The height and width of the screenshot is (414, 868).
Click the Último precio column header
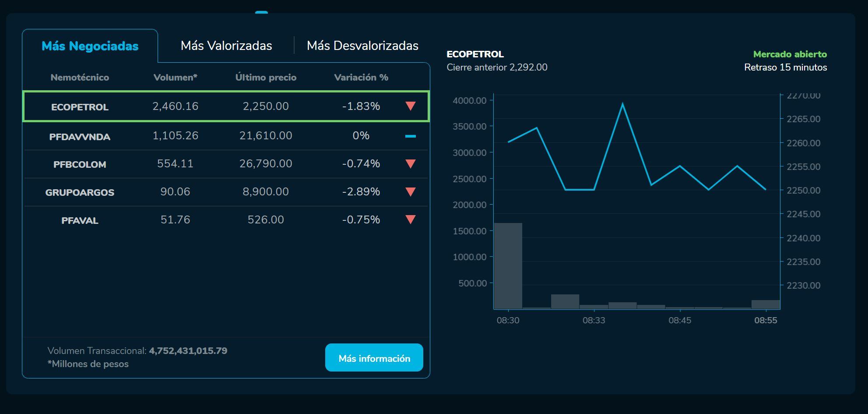(x=266, y=78)
